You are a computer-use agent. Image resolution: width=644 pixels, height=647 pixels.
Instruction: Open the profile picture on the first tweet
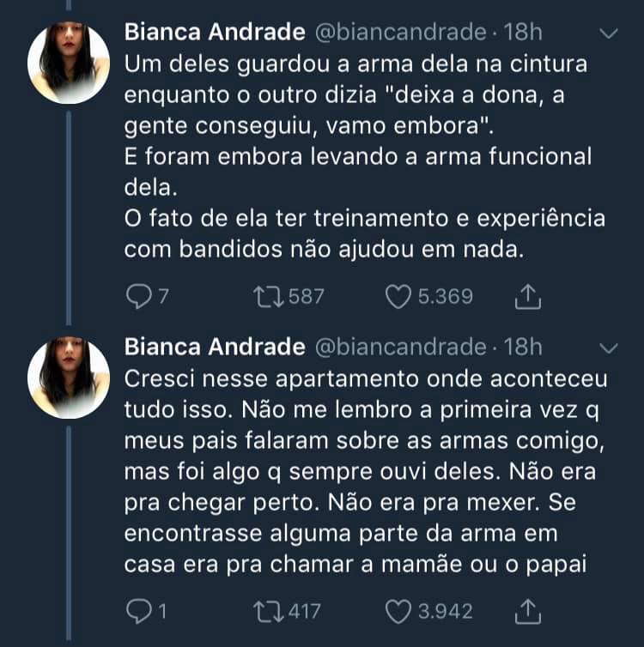pos(69,63)
